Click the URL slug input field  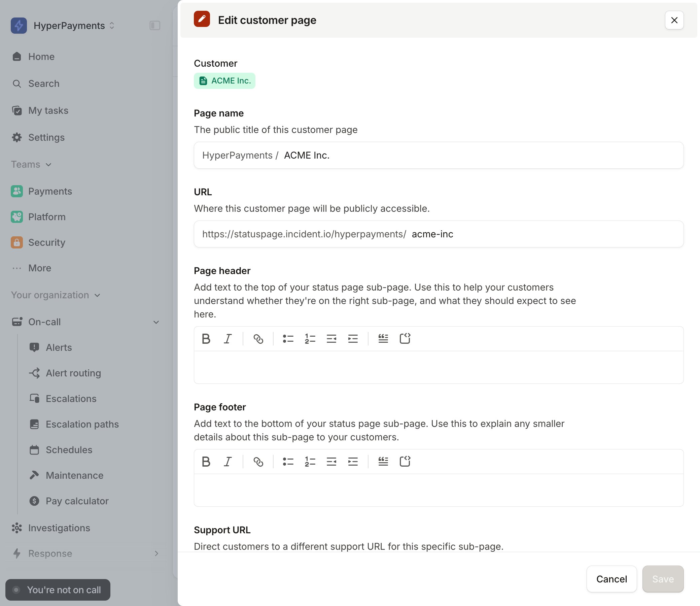[x=439, y=234]
